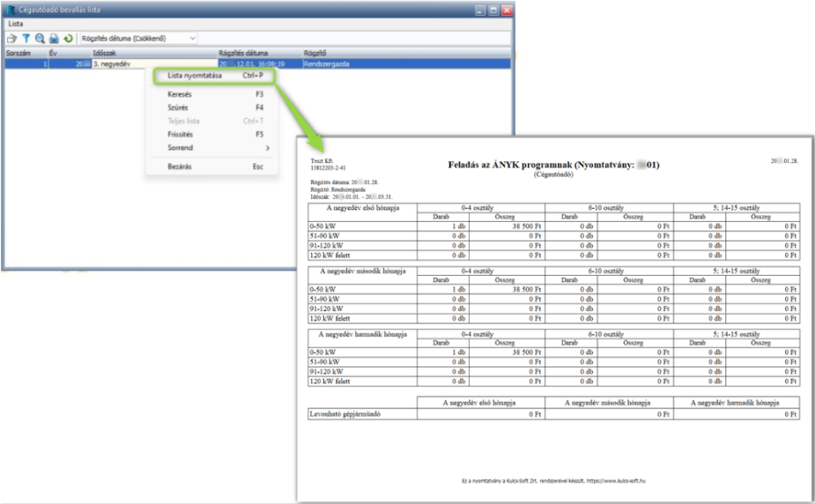Click 'Levonható gépjárműadó' row label
815x504 pixels.
click(345, 415)
